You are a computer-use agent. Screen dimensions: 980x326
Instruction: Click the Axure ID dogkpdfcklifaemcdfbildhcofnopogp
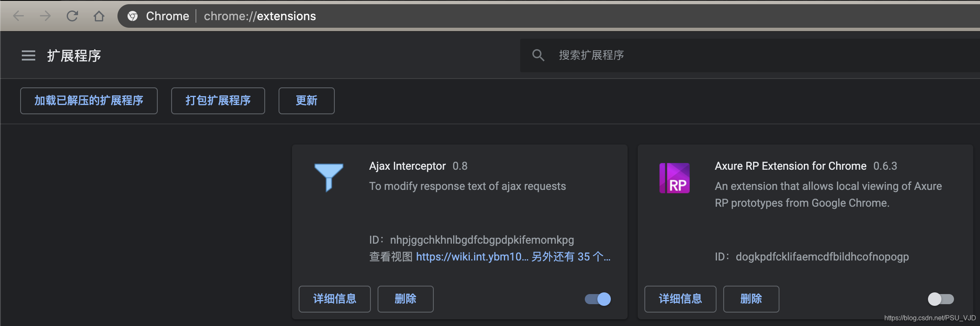click(x=822, y=257)
